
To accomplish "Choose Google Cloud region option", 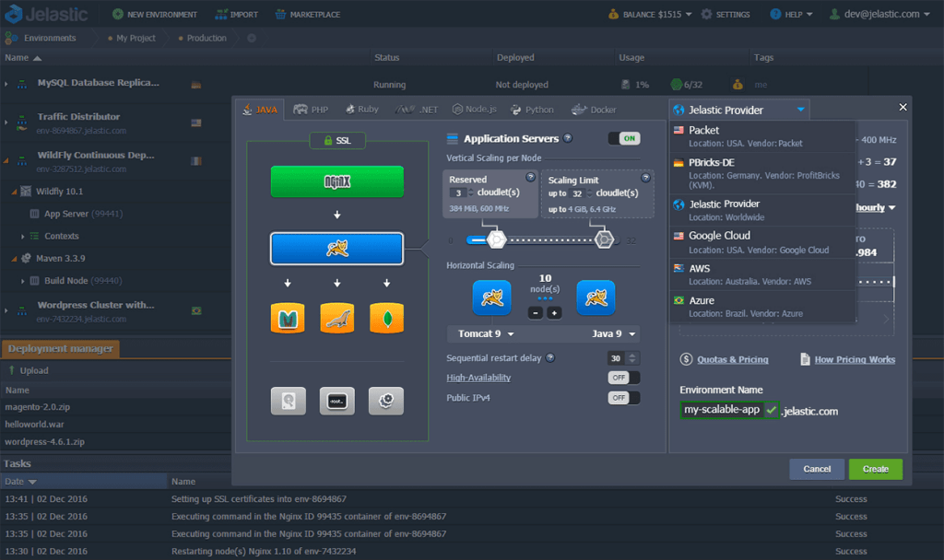I will click(x=762, y=242).
